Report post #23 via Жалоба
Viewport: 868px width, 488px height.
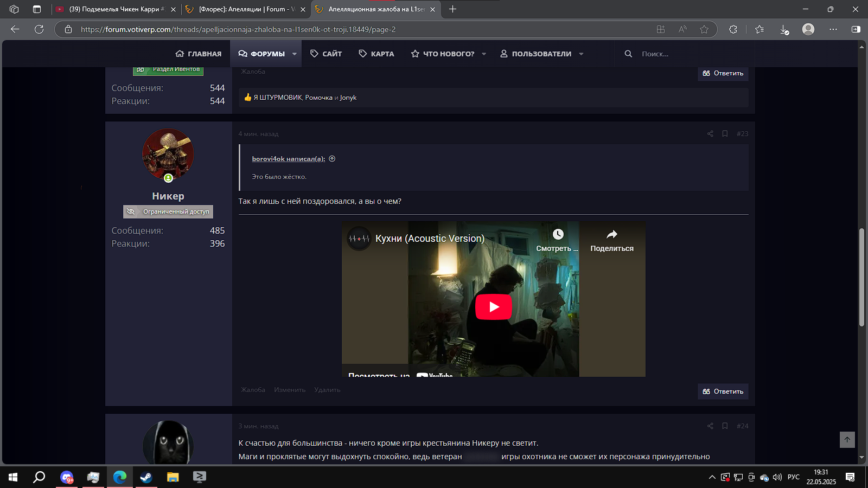pos(253,390)
